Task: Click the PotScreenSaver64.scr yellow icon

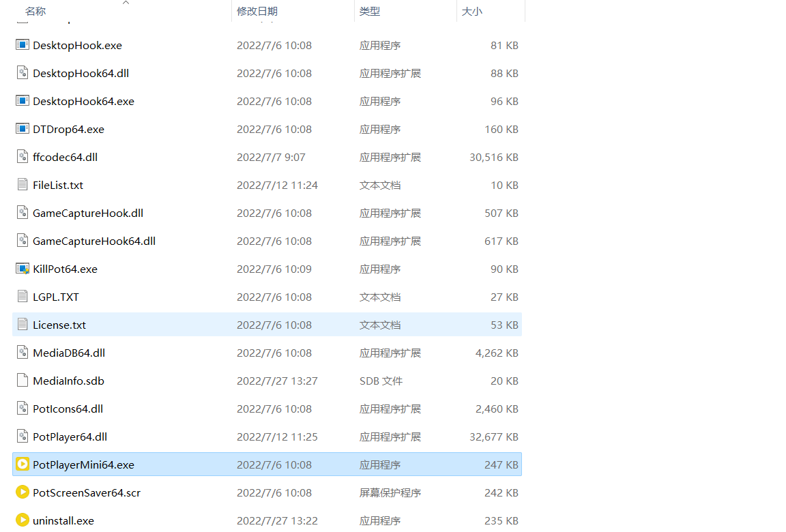Action: click(x=22, y=492)
